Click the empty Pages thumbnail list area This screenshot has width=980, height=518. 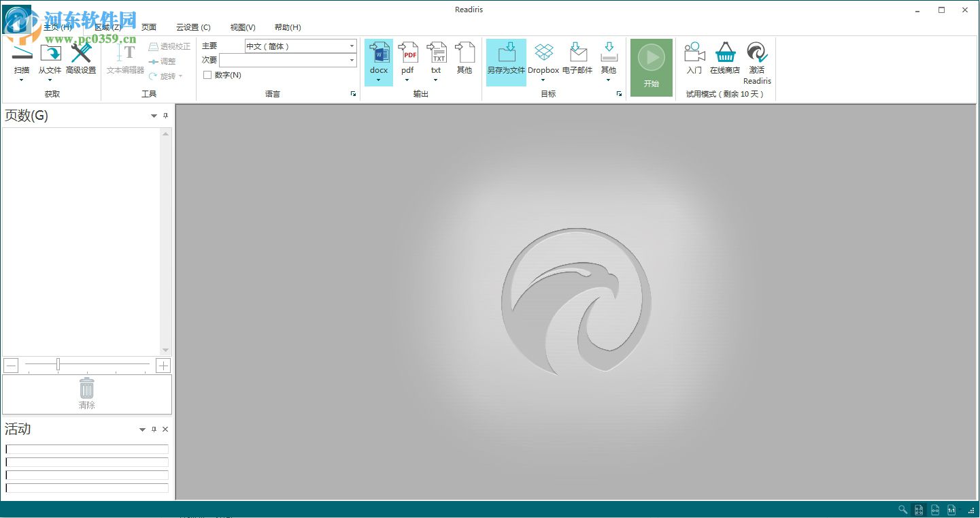[x=82, y=241]
